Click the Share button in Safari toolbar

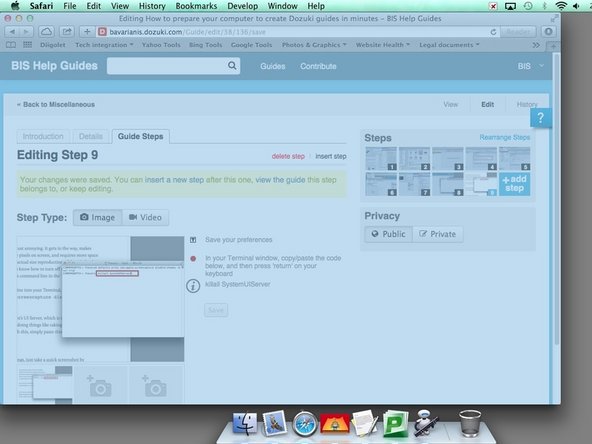point(66,32)
